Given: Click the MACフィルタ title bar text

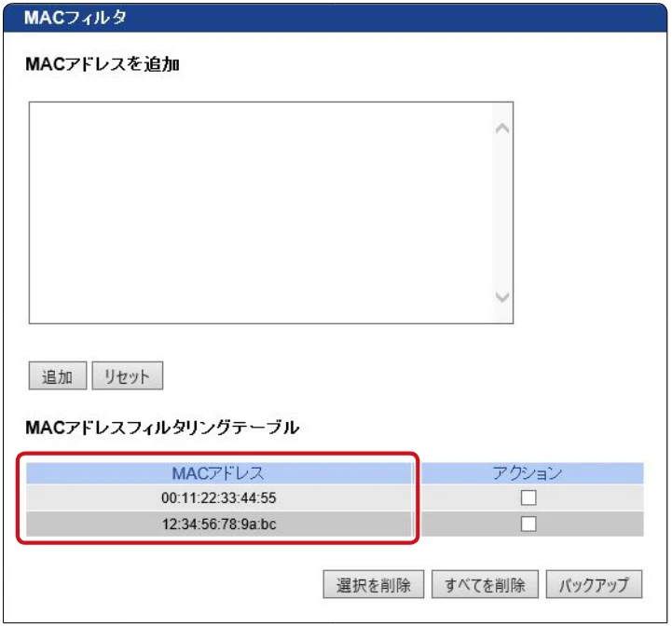Looking at the screenshot, I should pos(75,18).
